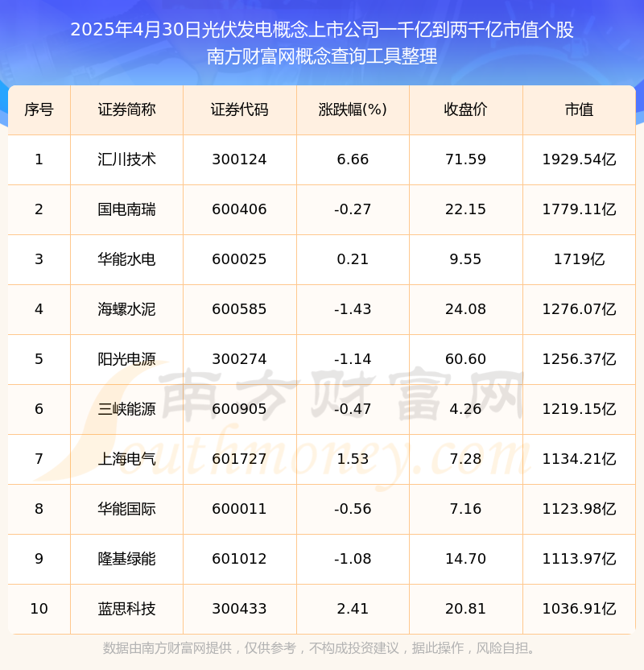Select stock name 华能水电
This screenshot has width=644, height=670.
pos(126,259)
